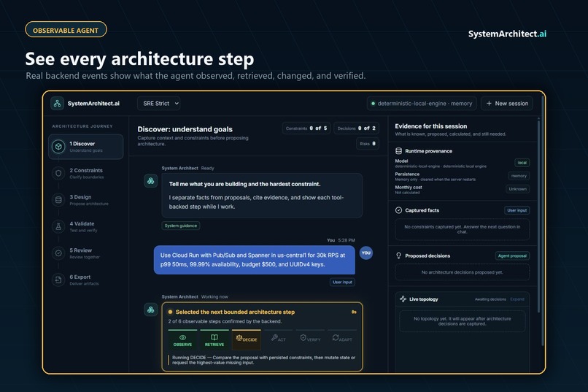Select the Design step database icon
This screenshot has width=588, height=392.
click(x=58, y=200)
